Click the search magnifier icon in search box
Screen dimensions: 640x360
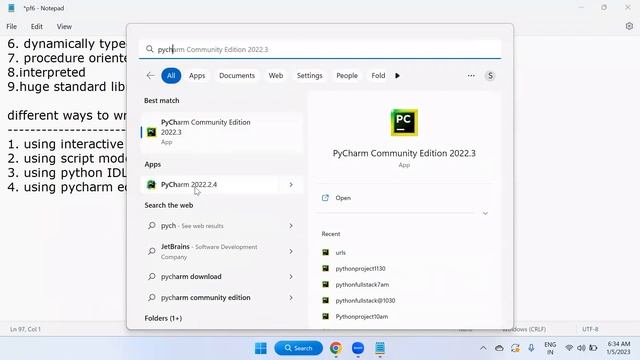tap(150, 49)
